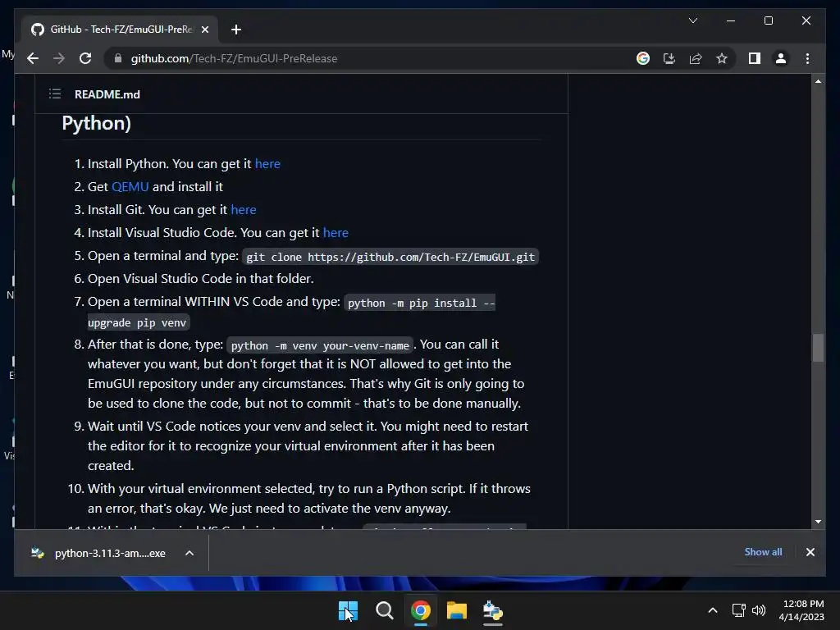Click the install app icon in address bar
840x630 pixels.
(x=669, y=58)
